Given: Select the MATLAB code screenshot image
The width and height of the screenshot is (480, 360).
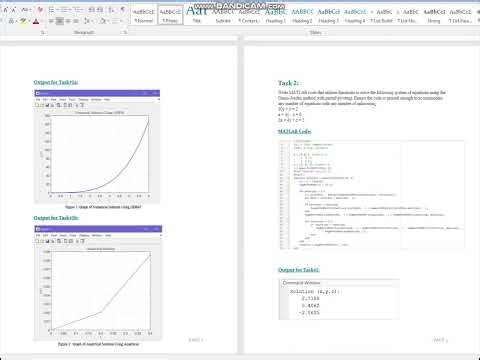Looking at the screenshot, I should tap(372, 195).
